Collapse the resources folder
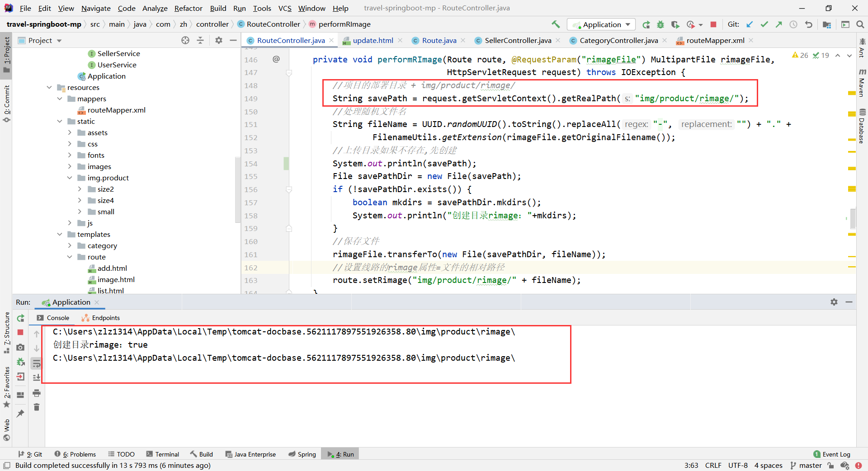868x471 pixels. (49, 87)
